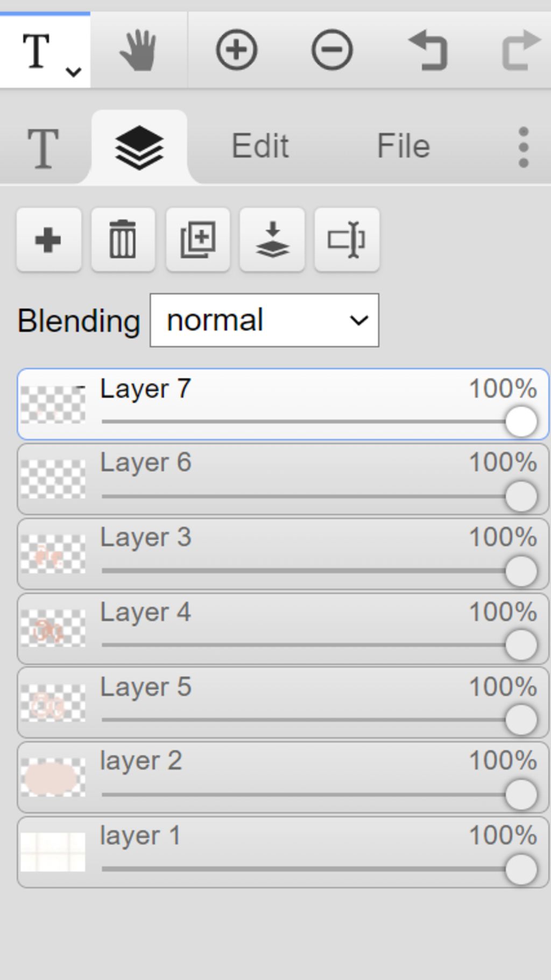Open the Blending mode dropdown
The height and width of the screenshot is (980, 551).
pos(264,320)
